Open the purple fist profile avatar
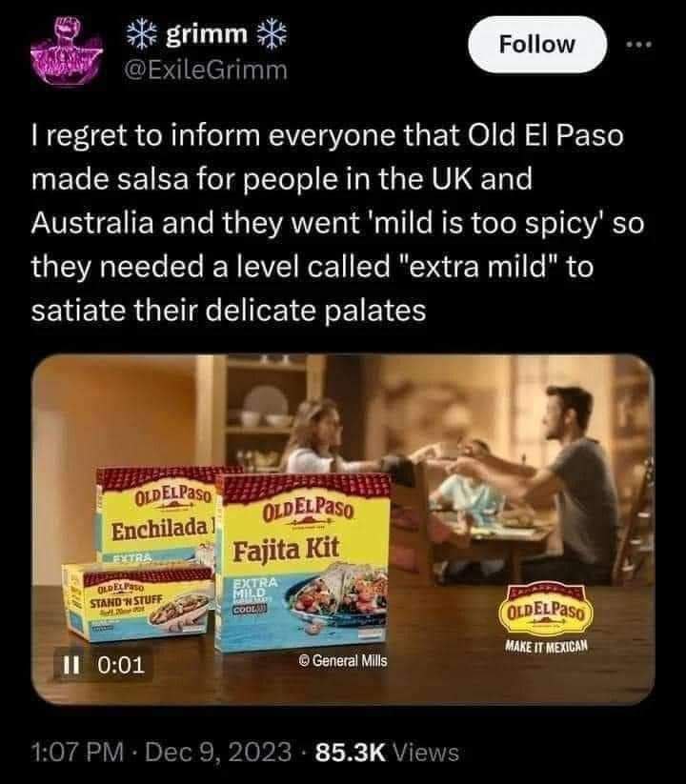 [x=66, y=51]
